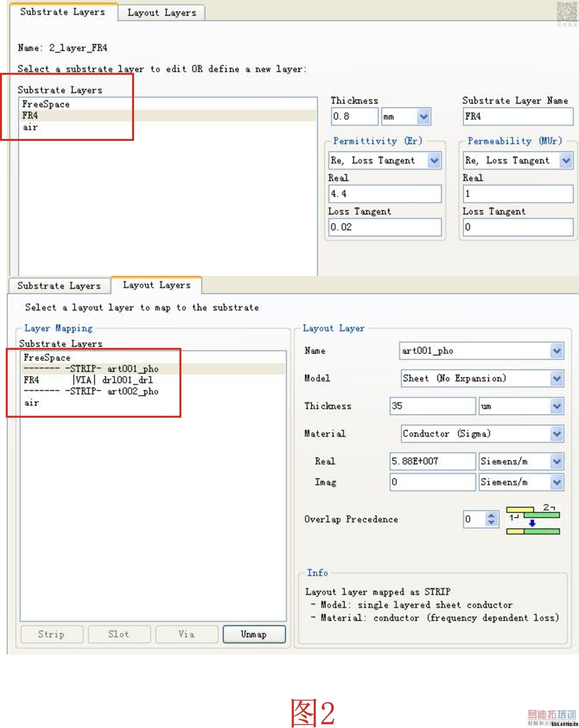Click Permeability Real value 1 field

tap(518, 194)
